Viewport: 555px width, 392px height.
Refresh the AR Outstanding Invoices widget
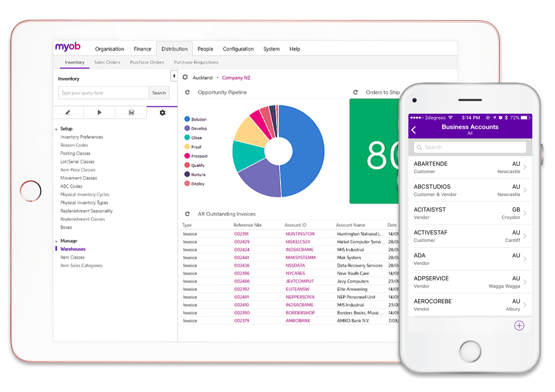coord(187,214)
